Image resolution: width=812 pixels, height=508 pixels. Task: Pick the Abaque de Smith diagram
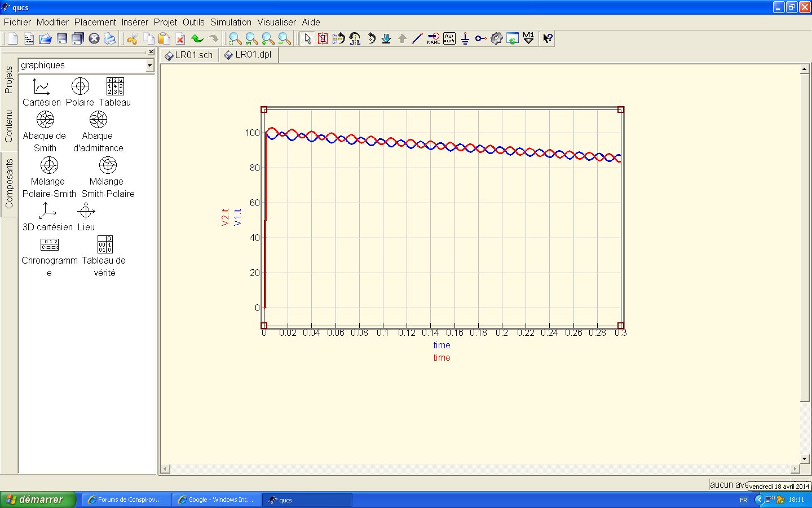pyautogui.click(x=45, y=131)
